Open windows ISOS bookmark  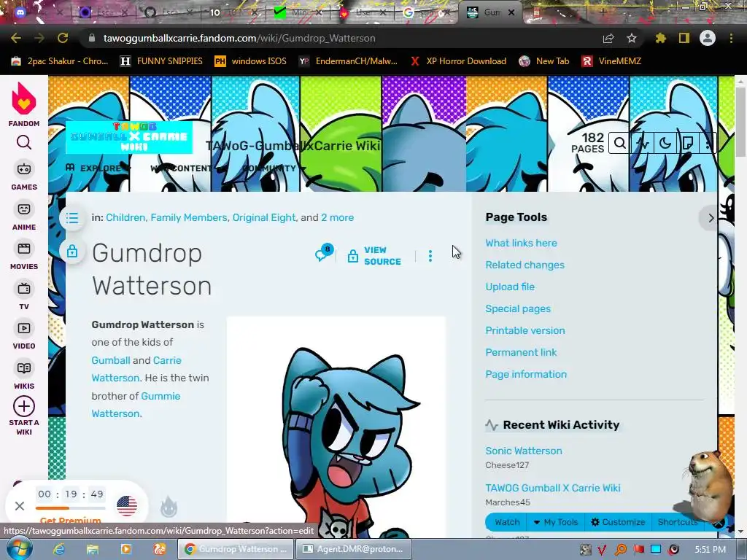pyautogui.click(x=251, y=61)
